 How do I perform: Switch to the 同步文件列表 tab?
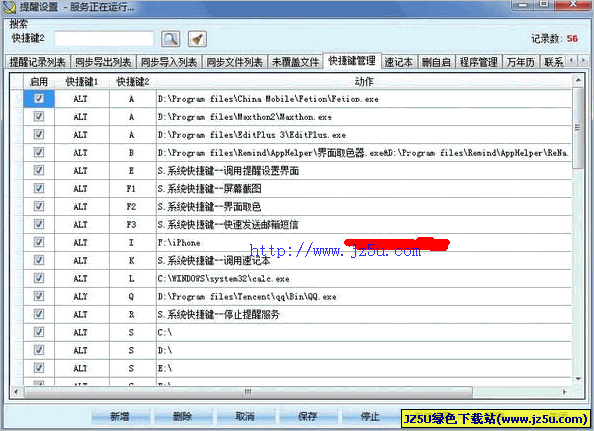pos(234,62)
